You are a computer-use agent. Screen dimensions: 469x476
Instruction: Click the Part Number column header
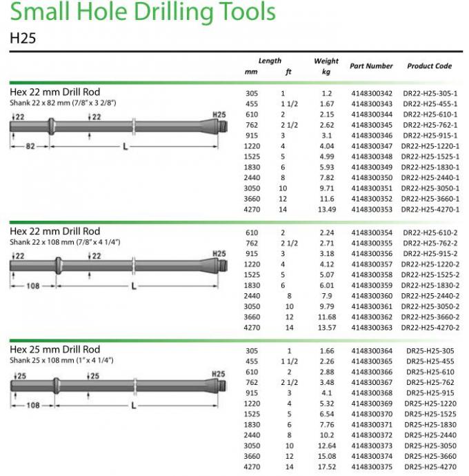371,66
